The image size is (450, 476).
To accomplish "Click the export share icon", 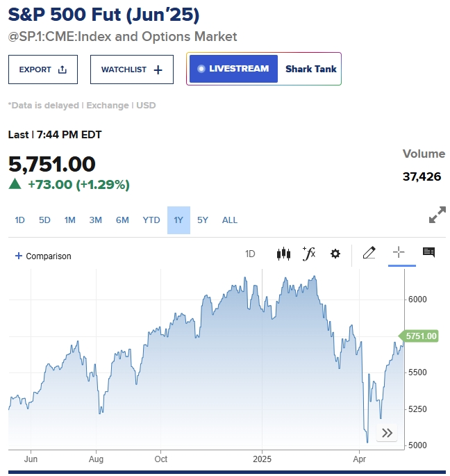I will tap(62, 69).
